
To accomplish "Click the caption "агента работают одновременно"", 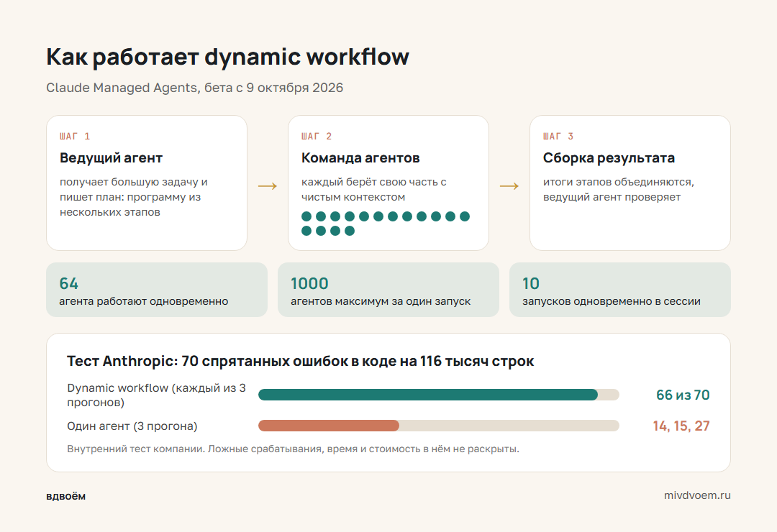I will click(x=144, y=301).
